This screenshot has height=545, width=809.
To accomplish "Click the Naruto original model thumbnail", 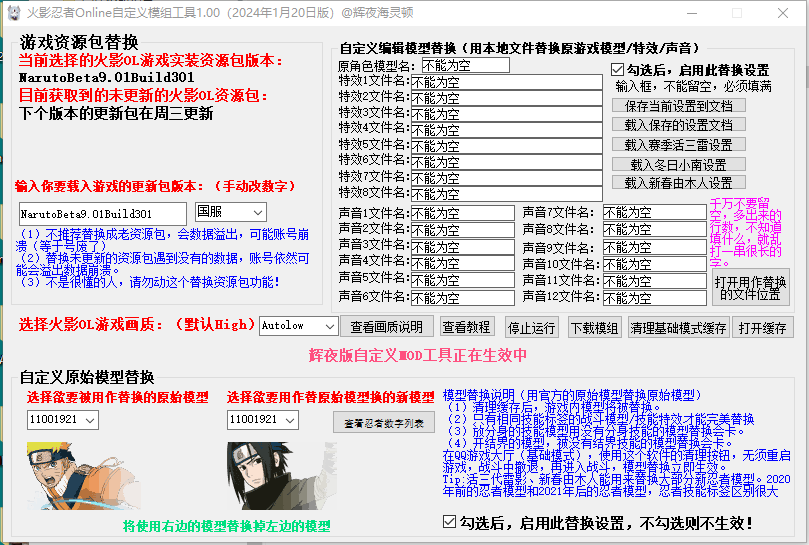I will pyautogui.click(x=84, y=475).
